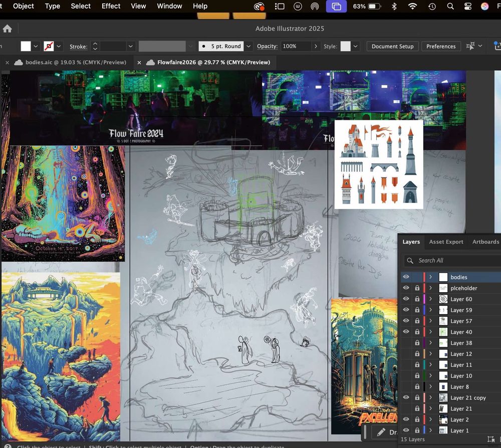Click the stroke color swatch with red slash

pos(49,46)
